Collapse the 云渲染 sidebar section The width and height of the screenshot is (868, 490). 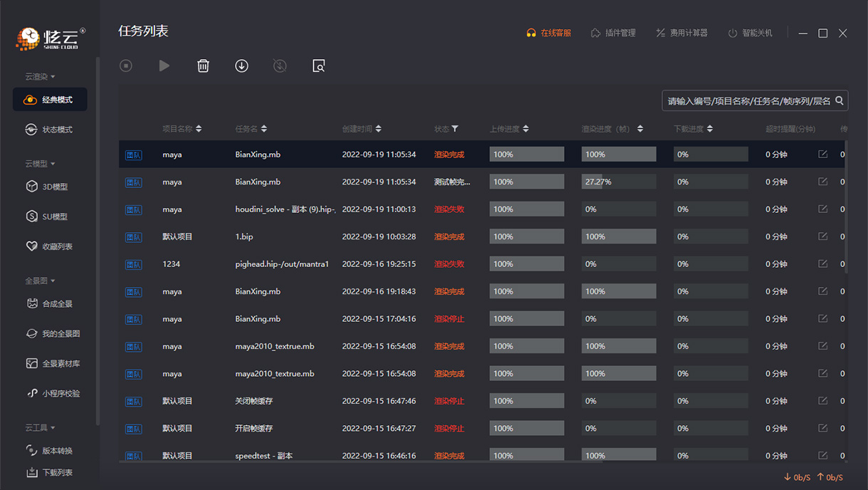pyautogui.click(x=41, y=77)
